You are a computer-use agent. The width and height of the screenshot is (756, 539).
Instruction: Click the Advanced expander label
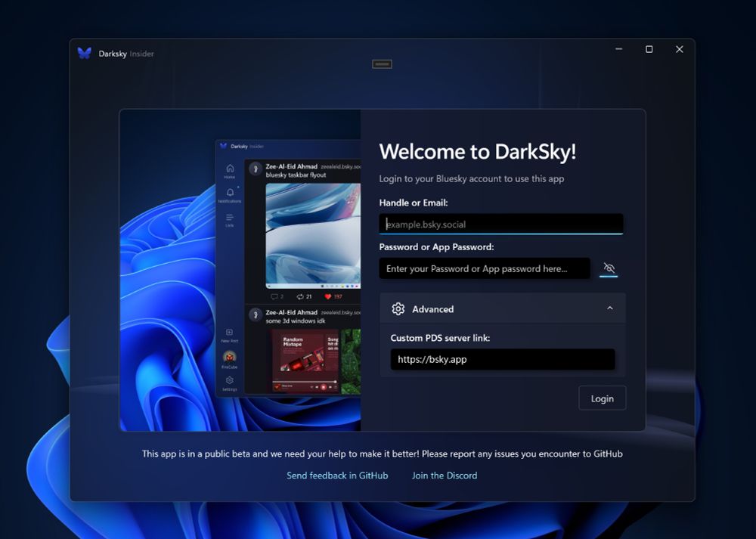[432, 309]
